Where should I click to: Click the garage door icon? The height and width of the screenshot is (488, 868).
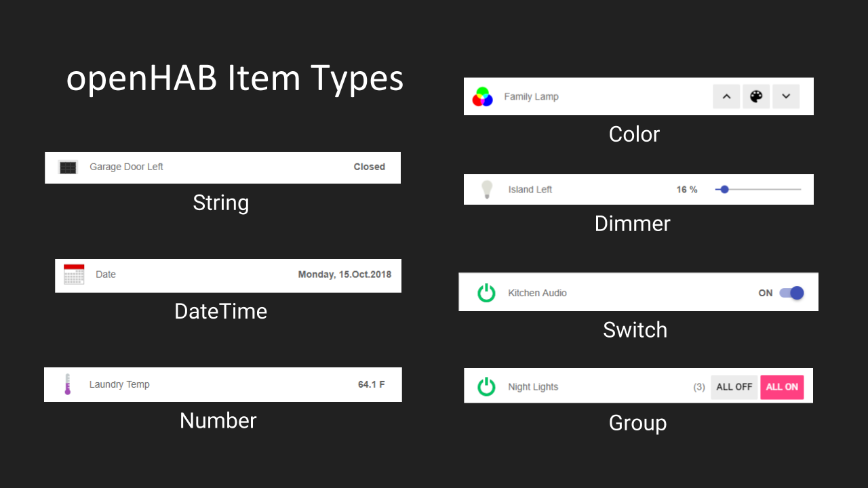pos(68,167)
